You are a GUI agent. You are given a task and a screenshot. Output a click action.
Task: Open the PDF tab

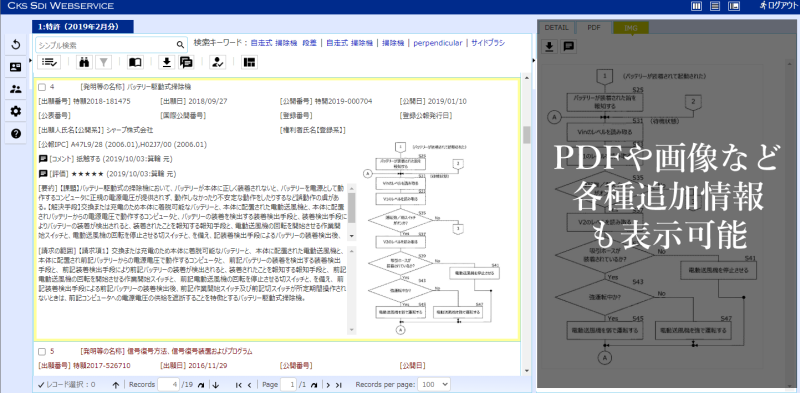[594, 28]
